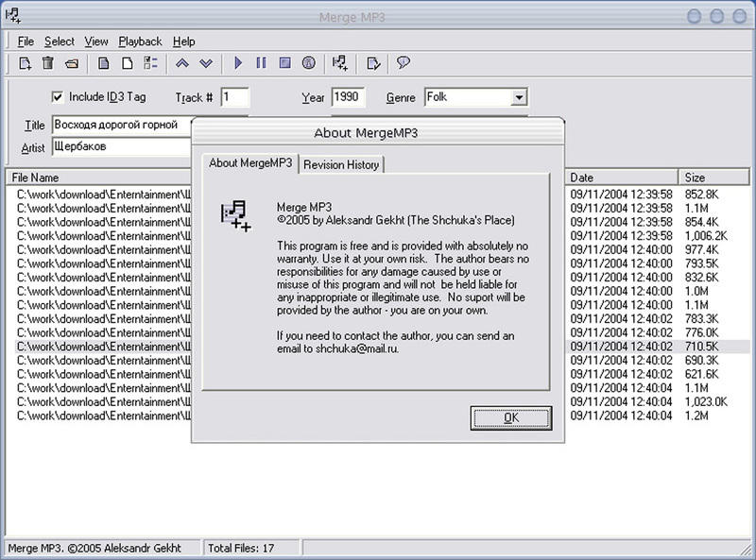
Task: Click the Merge MP3 logo in About dialog
Action: click(x=236, y=216)
